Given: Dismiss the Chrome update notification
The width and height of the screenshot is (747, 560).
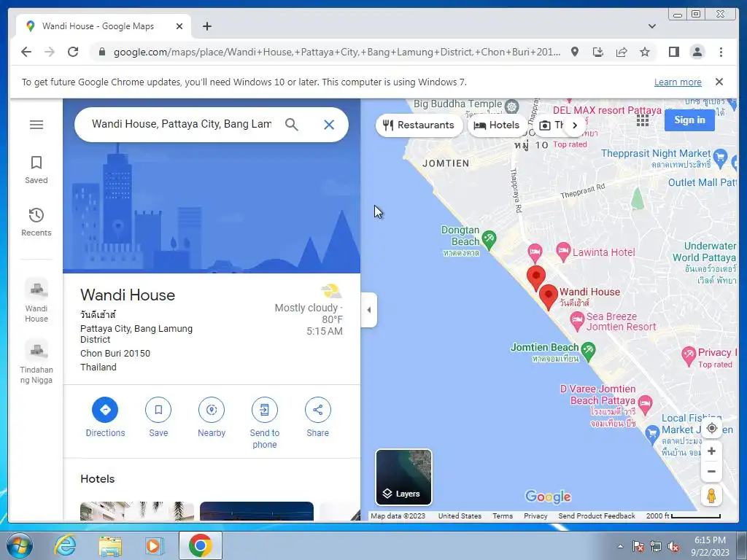Looking at the screenshot, I should pos(719,82).
